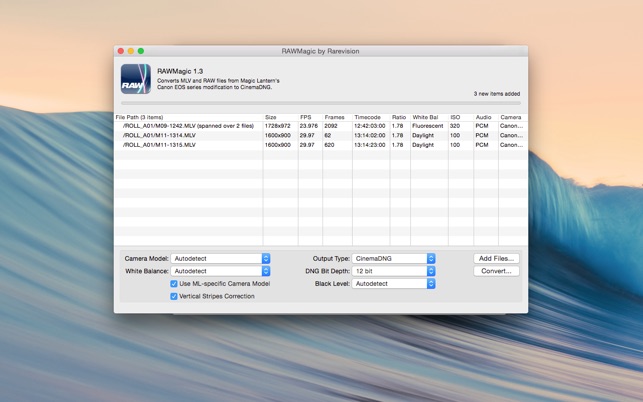Viewport: 643px width, 402px height.
Task: Change DNG Bit Depth dropdown
Action: point(393,271)
